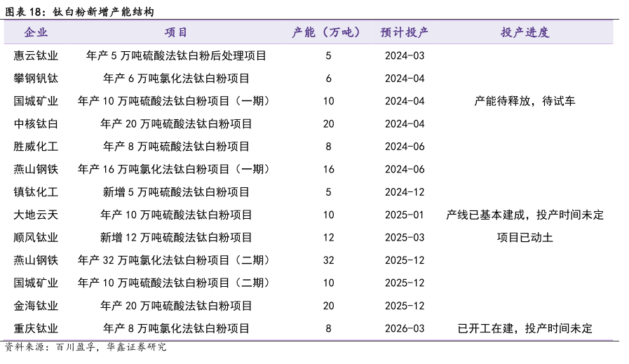Viewport: 629px width, 364px height.
Task: Select date 2024-04 in 中核钛白 row
Action: tap(405, 123)
